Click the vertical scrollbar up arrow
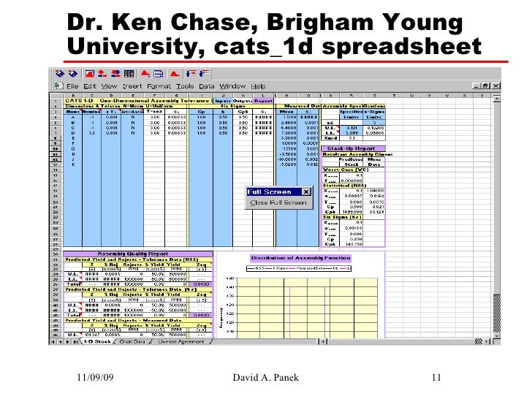The image size is (532, 399). pyautogui.click(x=497, y=99)
